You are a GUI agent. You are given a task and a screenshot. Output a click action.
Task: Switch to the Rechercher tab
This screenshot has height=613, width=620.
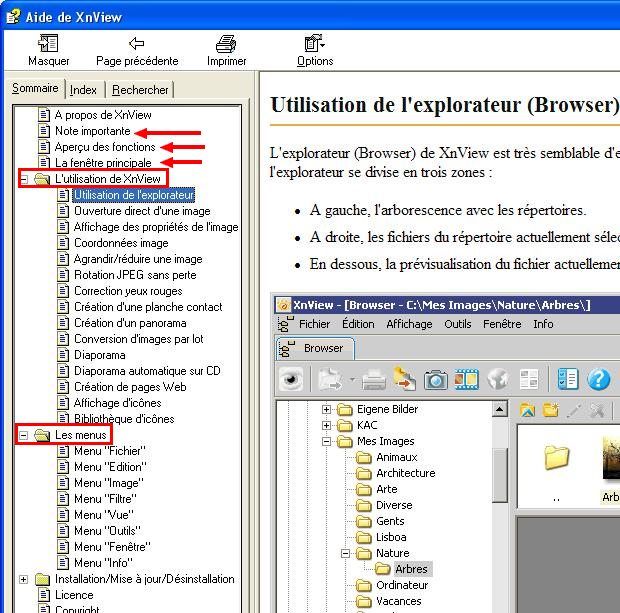point(140,90)
